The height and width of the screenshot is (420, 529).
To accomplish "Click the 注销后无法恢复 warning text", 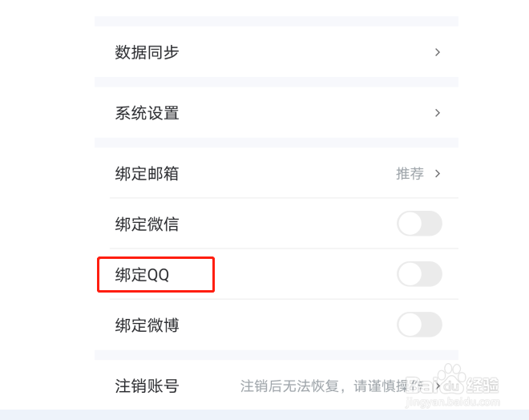I will (289, 386).
